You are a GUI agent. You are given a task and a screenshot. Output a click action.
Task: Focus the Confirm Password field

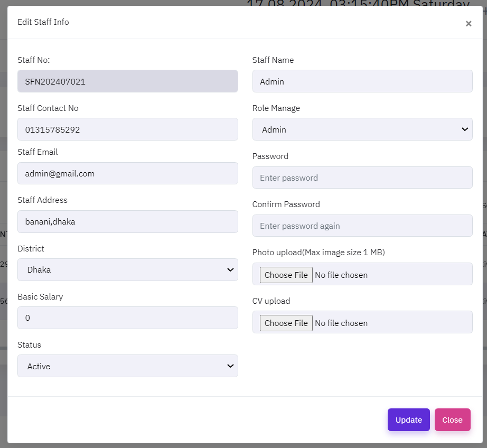pyautogui.click(x=362, y=226)
